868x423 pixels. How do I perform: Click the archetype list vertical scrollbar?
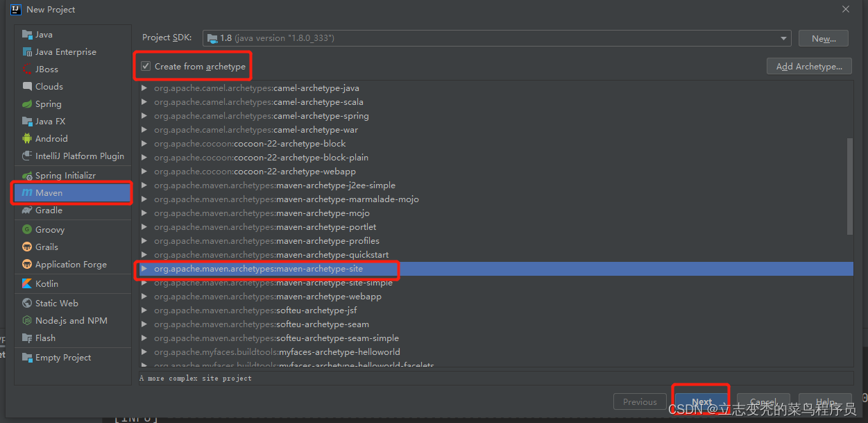(850, 185)
